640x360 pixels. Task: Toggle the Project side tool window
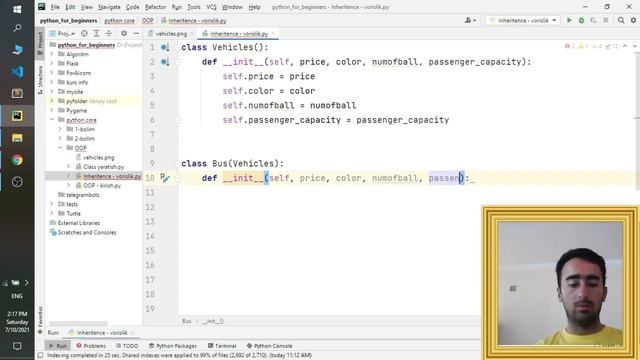pyautogui.click(x=40, y=43)
